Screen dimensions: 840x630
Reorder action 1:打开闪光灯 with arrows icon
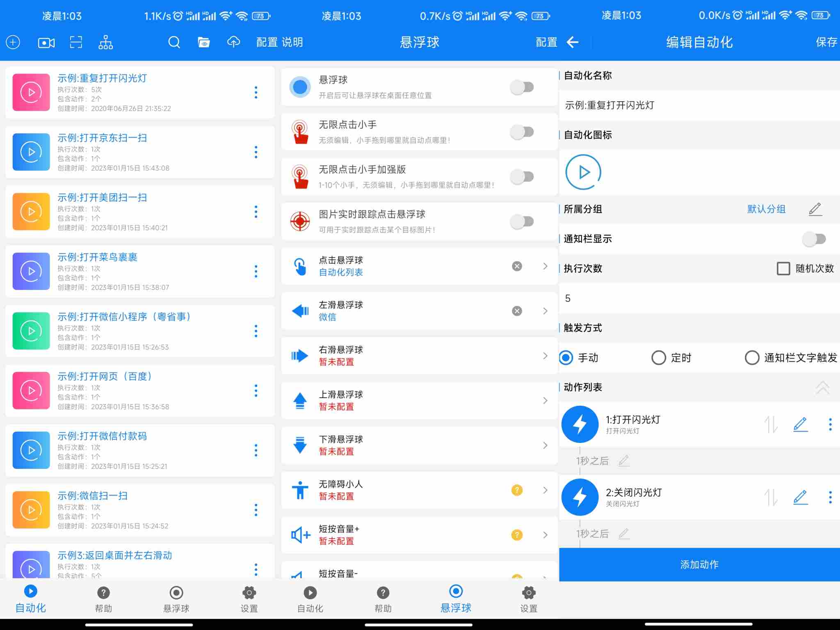(x=771, y=425)
